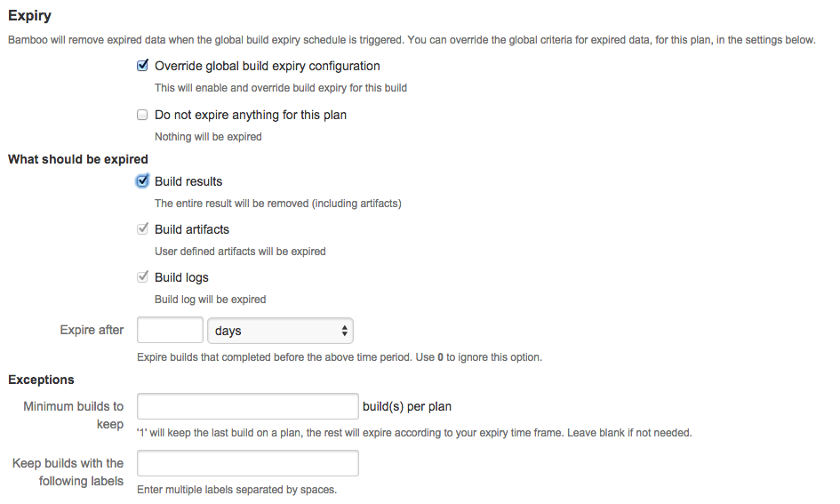The height and width of the screenshot is (504, 840).
Task: Enable the Do not expire anything checkbox
Action: click(x=142, y=115)
